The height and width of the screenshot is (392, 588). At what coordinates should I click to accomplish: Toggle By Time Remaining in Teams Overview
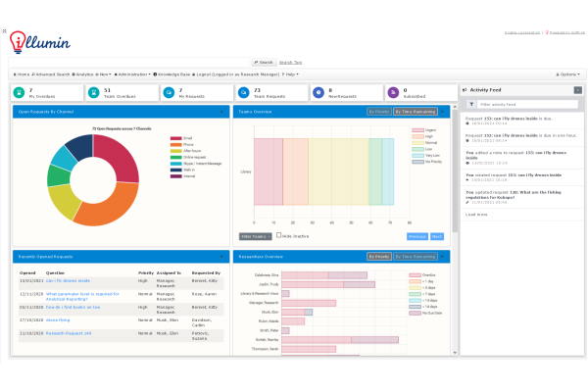point(414,112)
